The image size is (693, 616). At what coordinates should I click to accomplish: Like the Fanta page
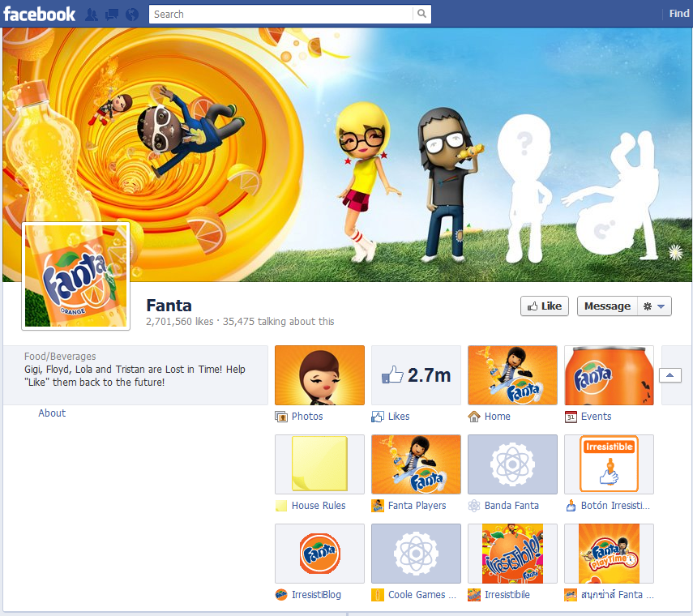[545, 306]
